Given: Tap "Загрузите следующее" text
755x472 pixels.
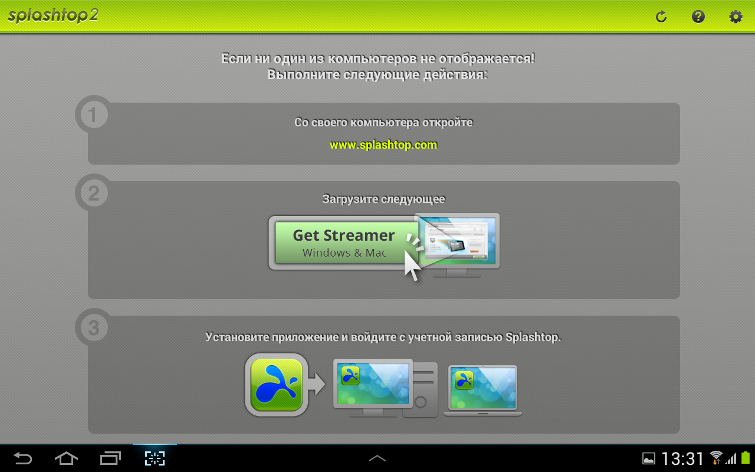Looking at the screenshot, I should point(383,199).
